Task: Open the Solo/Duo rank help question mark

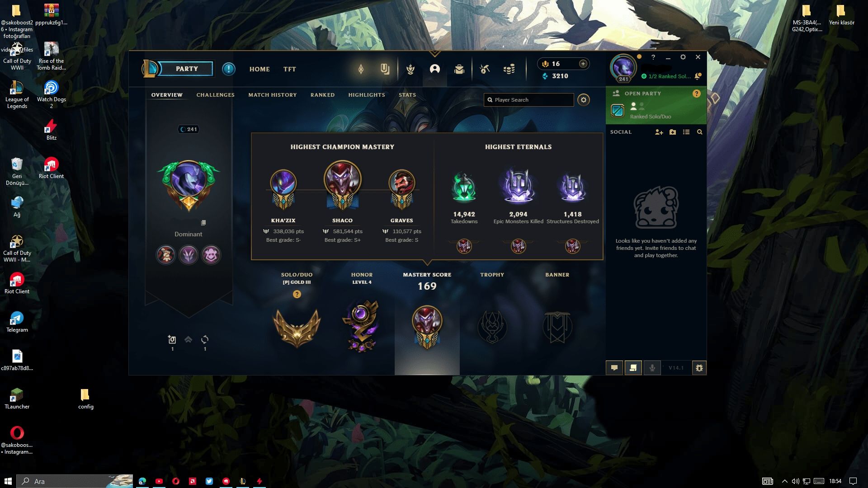Action: coord(297,294)
